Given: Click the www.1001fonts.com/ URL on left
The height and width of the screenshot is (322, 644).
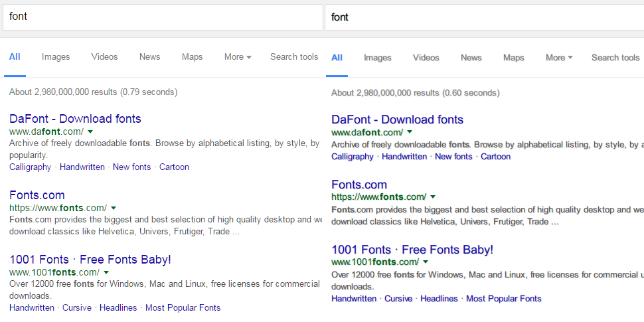Looking at the screenshot, I should click(54, 272).
